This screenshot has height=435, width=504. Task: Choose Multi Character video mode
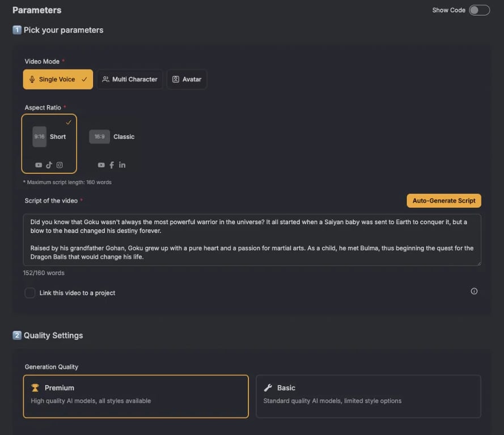pos(130,79)
